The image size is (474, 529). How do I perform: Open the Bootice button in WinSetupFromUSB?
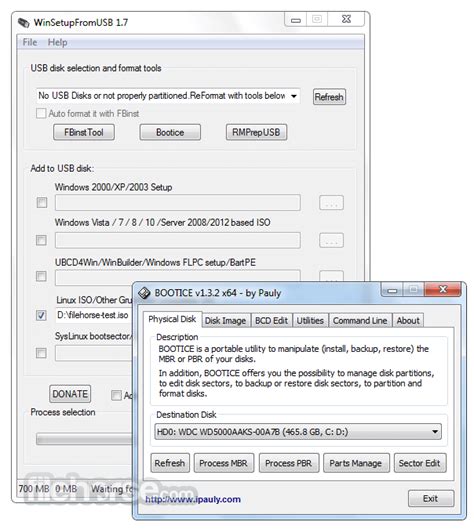click(170, 132)
